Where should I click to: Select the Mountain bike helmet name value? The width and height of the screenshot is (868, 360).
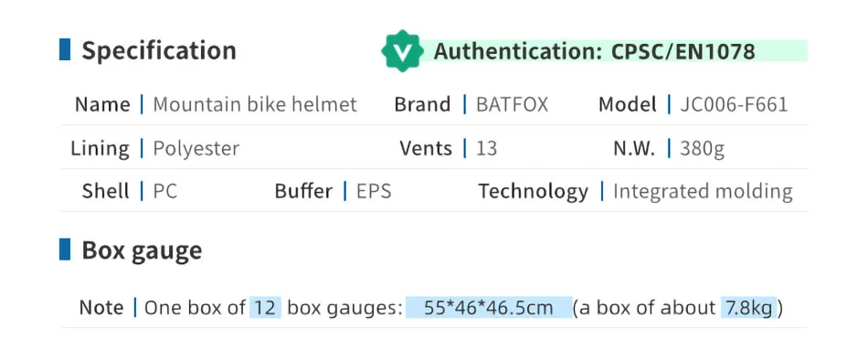(x=255, y=104)
